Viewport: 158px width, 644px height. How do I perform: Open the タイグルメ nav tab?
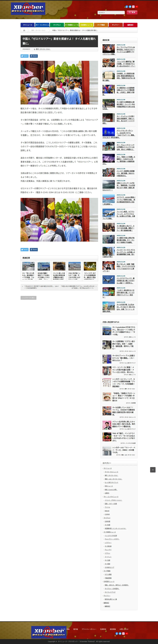pos(57,25)
